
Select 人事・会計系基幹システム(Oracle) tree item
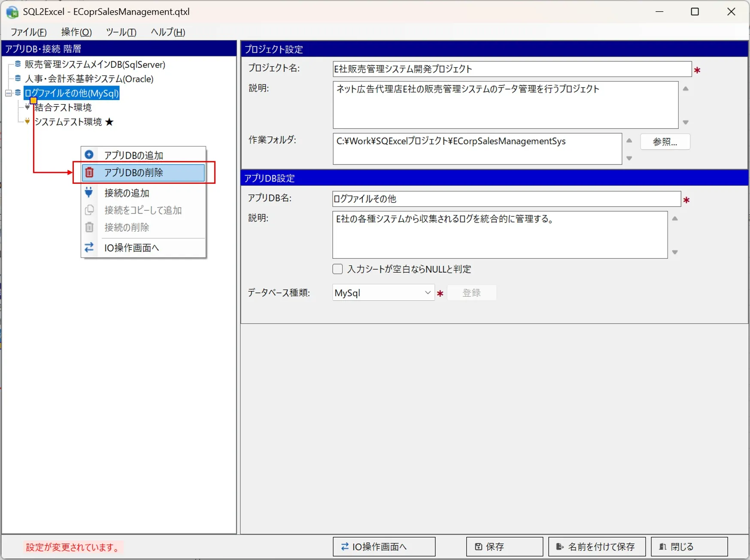click(89, 79)
